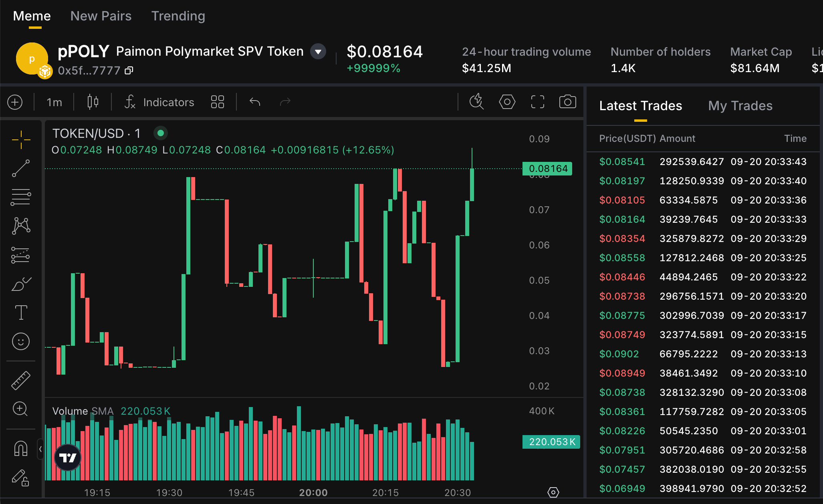
Task: Take a chart snapshot with camera icon
Action: pyautogui.click(x=568, y=102)
